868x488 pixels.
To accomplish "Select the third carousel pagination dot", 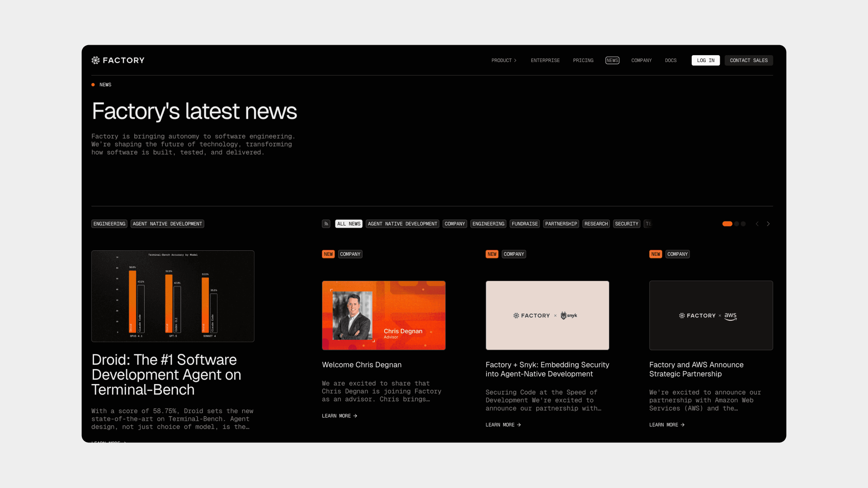I will click(x=743, y=224).
